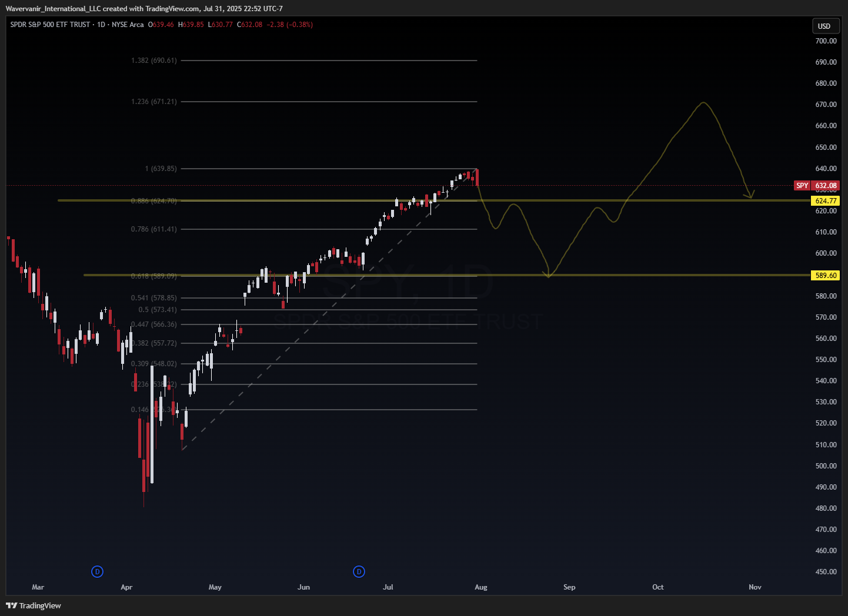Click 600.00 on the price axis
Image resolution: width=848 pixels, height=616 pixels.
826,253
